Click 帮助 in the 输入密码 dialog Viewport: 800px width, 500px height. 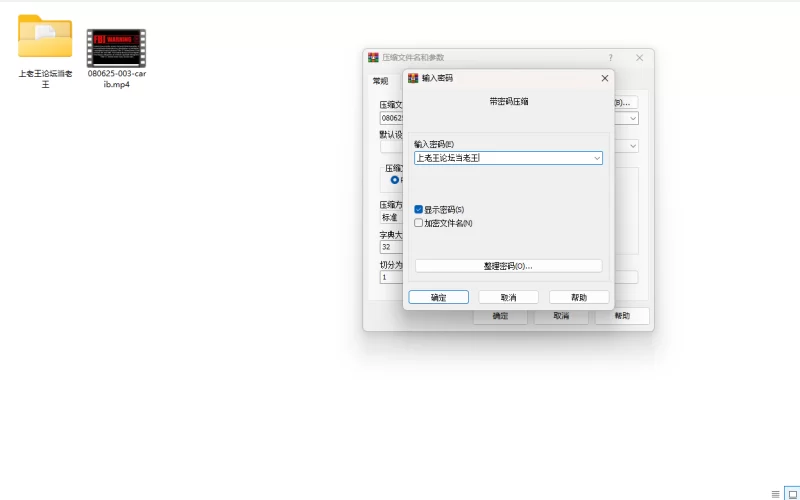click(x=579, y=297)
